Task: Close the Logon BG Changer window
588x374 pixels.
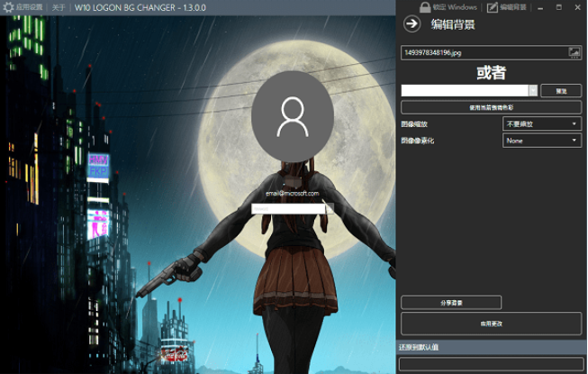Action: (577, 7)
